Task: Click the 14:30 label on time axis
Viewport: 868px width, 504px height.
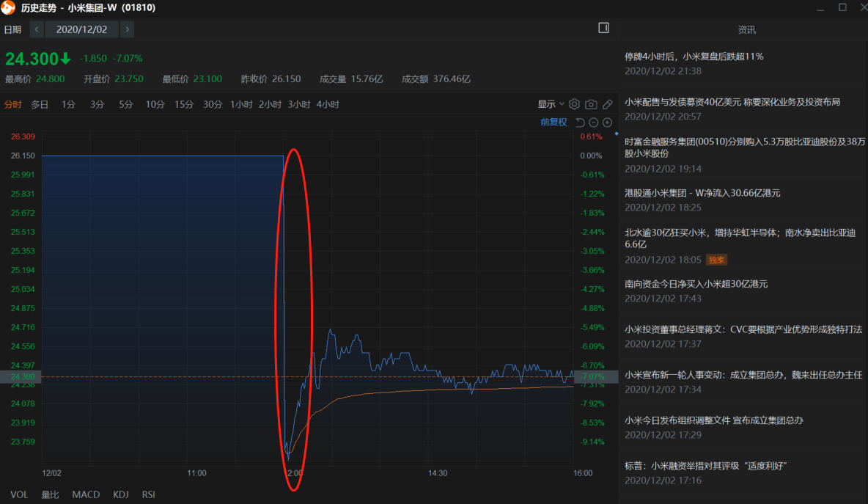Action: tap(438, 473)
